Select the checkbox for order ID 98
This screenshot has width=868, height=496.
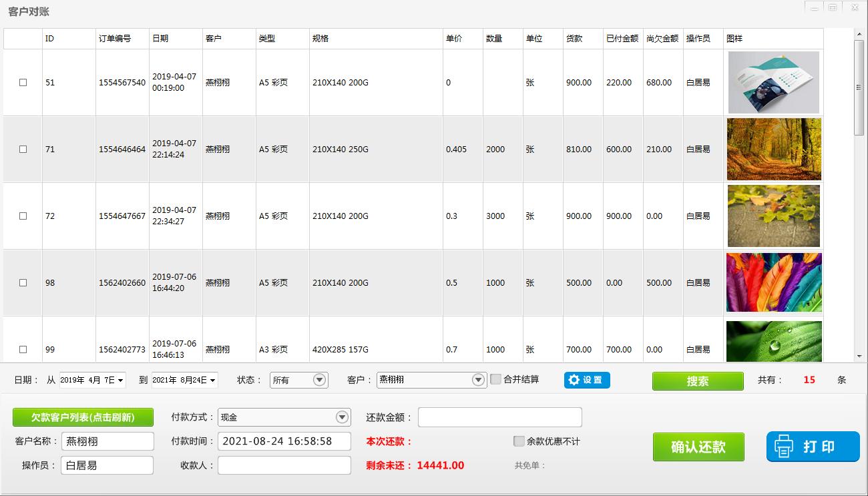point(23,283)
